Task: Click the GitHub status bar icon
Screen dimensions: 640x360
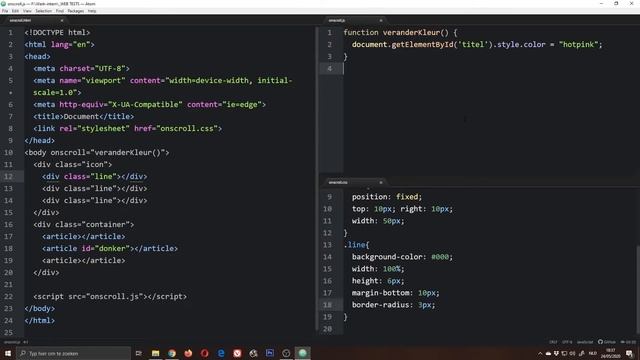Action: (607, 342)
